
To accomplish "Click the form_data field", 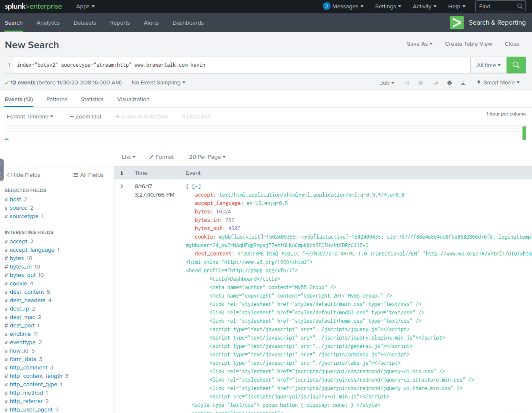I will 23,359.
